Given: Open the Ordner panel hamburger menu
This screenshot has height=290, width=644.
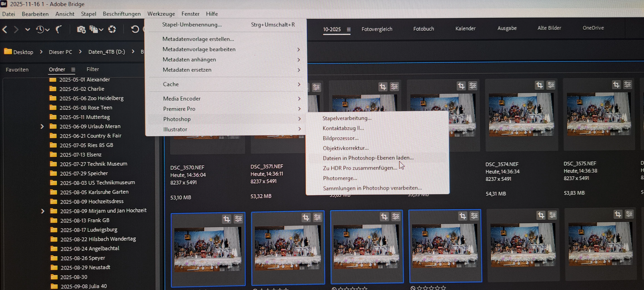Looking at the screenshot, I should pyautogui.click(x=73, y=70).
